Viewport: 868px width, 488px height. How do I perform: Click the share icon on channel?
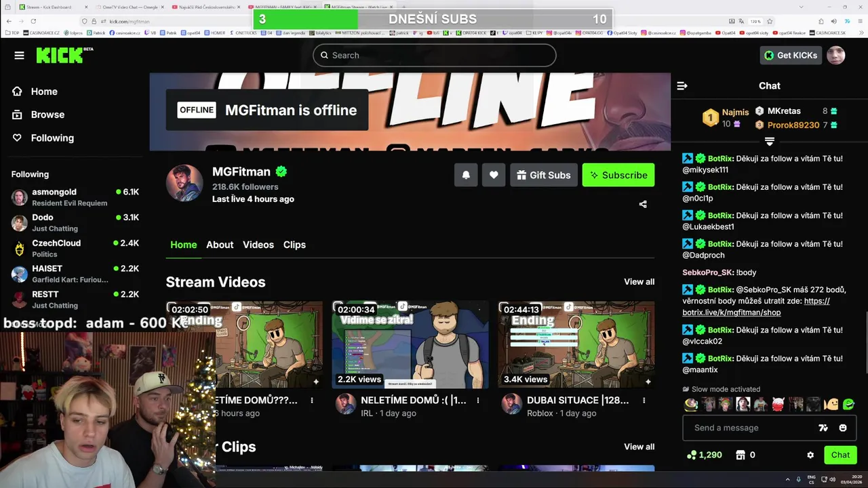643,204
